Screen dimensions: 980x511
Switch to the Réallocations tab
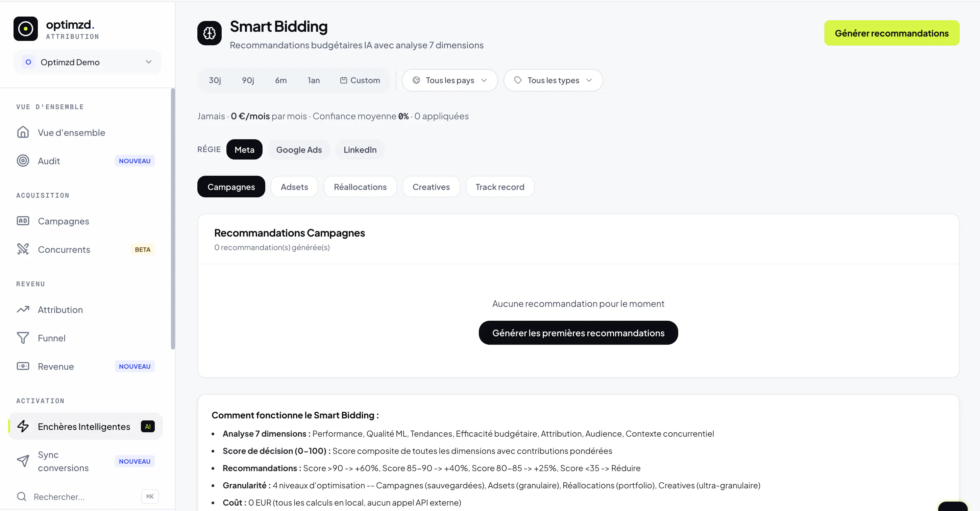point(360,187)
